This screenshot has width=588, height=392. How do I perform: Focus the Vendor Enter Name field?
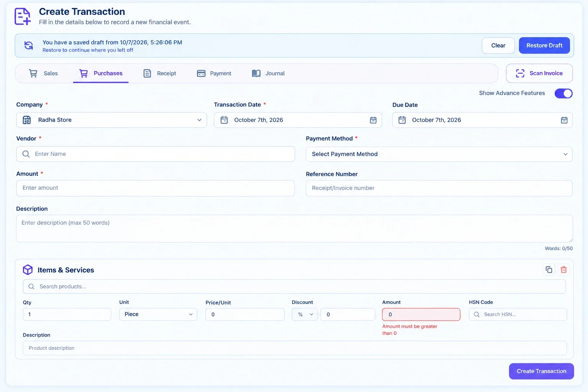click(155, 154)
